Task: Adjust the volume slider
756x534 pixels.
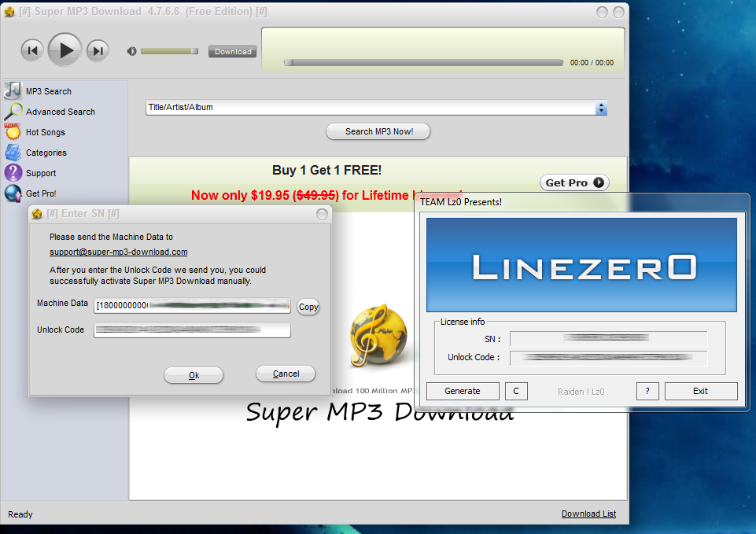Action: [169, 51]
